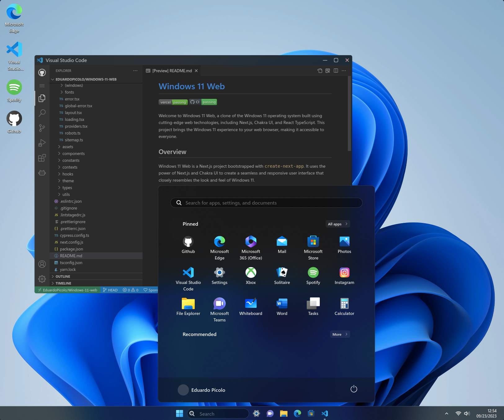
Task: Click the power button in Start menu
Action: coord(354,389)
